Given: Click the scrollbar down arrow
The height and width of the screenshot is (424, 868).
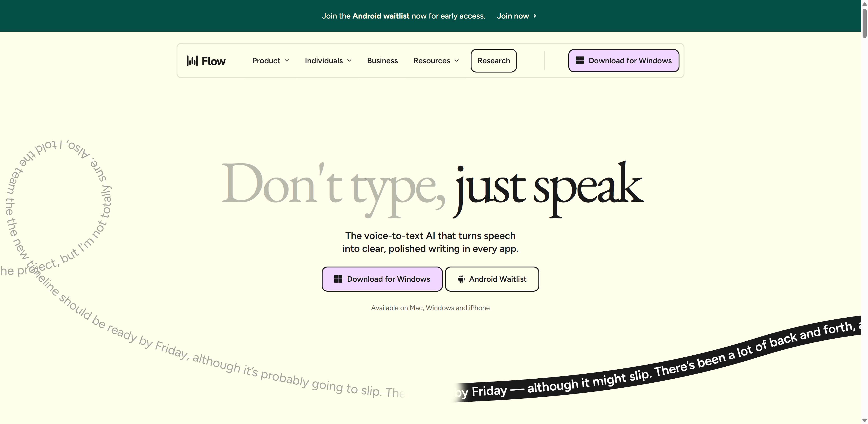Looking at the screenshot, I should [864, 420].
